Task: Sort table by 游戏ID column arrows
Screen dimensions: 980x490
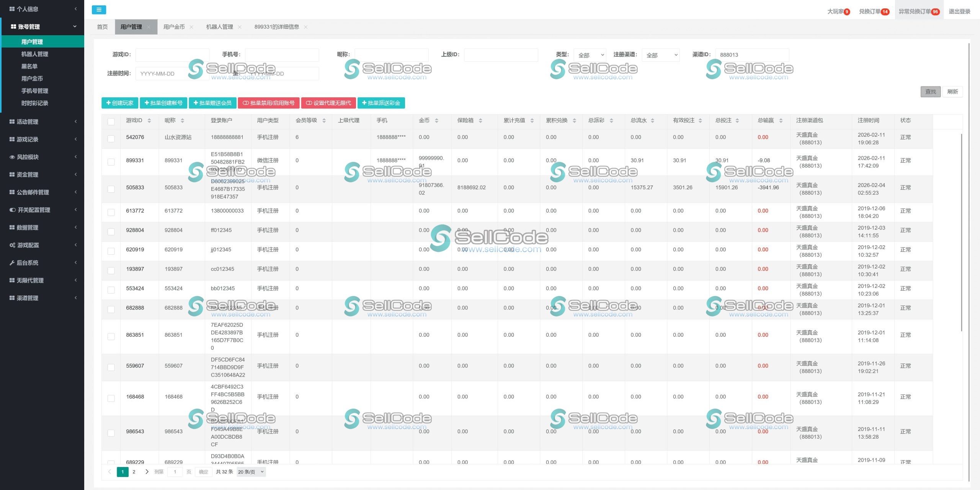Action: (149, 121)
